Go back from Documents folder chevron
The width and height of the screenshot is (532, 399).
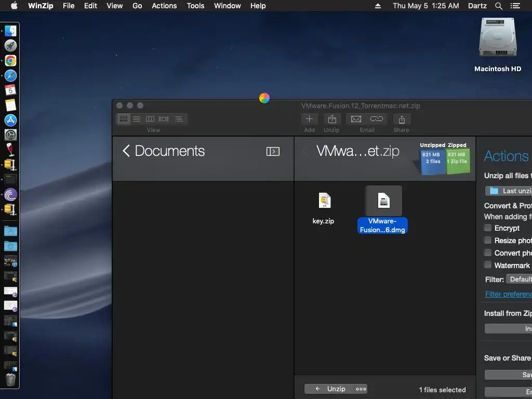click(126, 151)
